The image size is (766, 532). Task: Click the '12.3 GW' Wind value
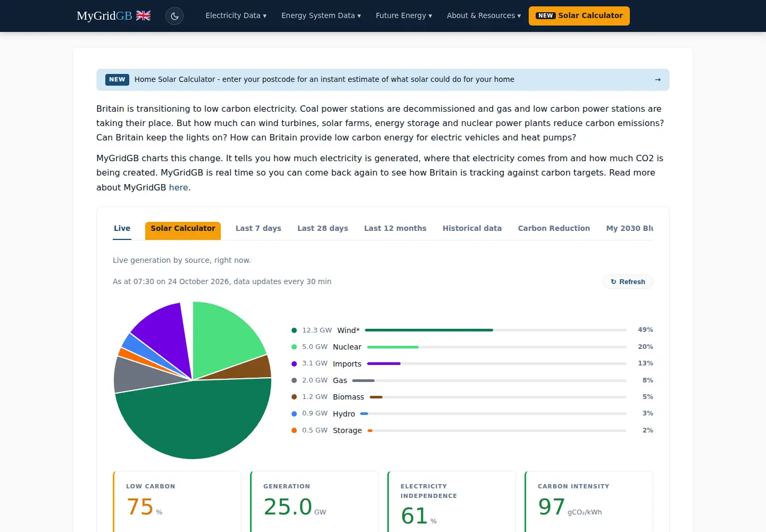317,330
